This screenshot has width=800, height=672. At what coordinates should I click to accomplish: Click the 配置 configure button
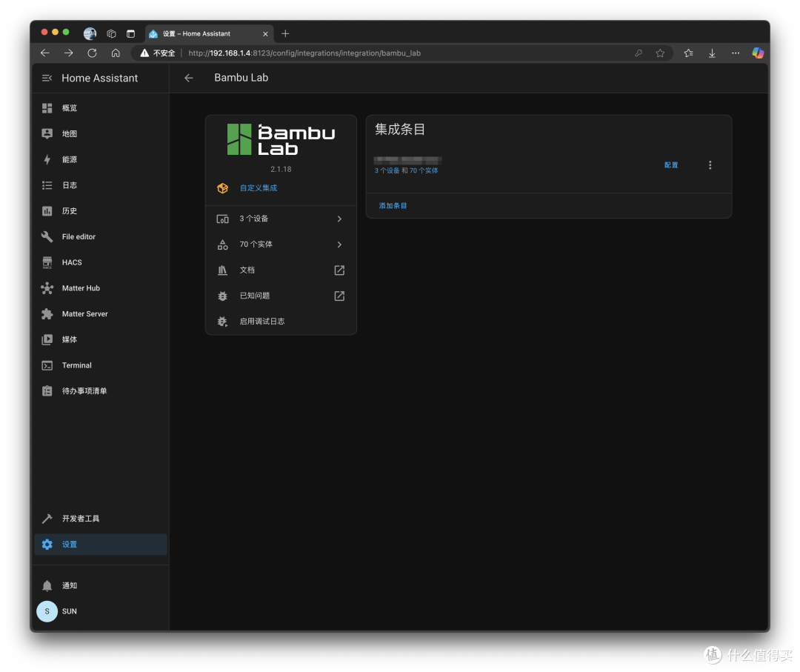click(x=671, y=164)
